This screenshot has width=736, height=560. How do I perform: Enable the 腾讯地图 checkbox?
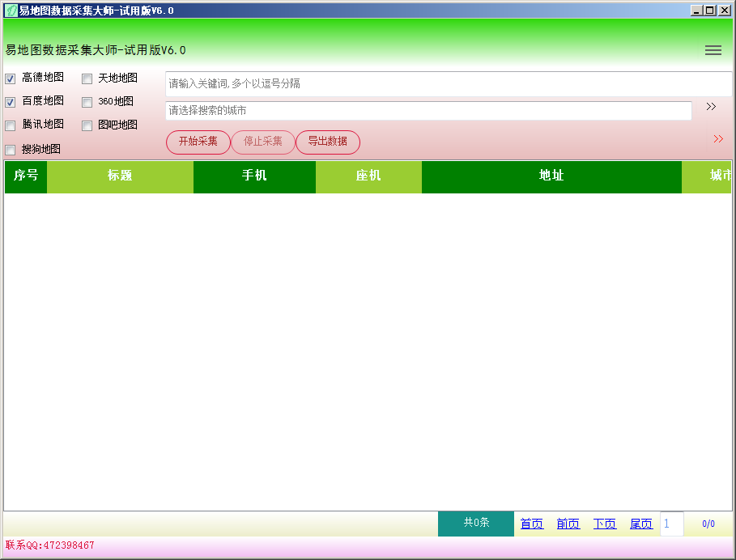(11, 125)
